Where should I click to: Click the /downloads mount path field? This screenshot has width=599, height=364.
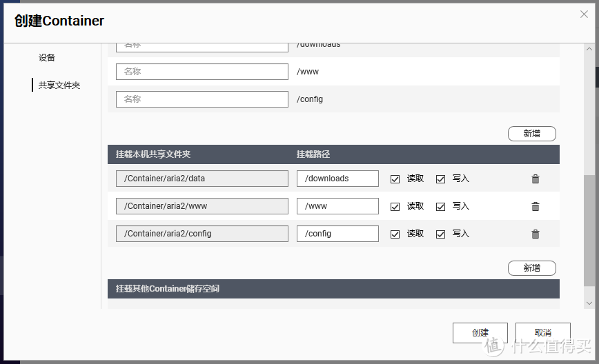click(x=337, y=179)
